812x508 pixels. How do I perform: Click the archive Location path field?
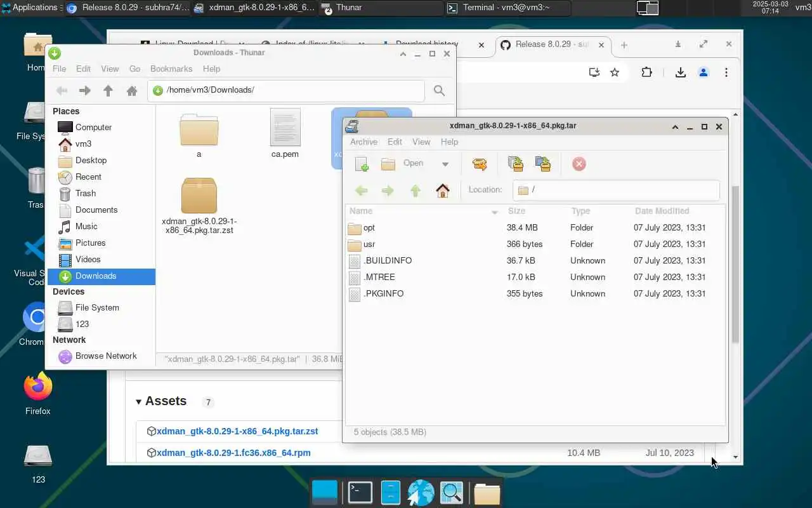point(616,190)
